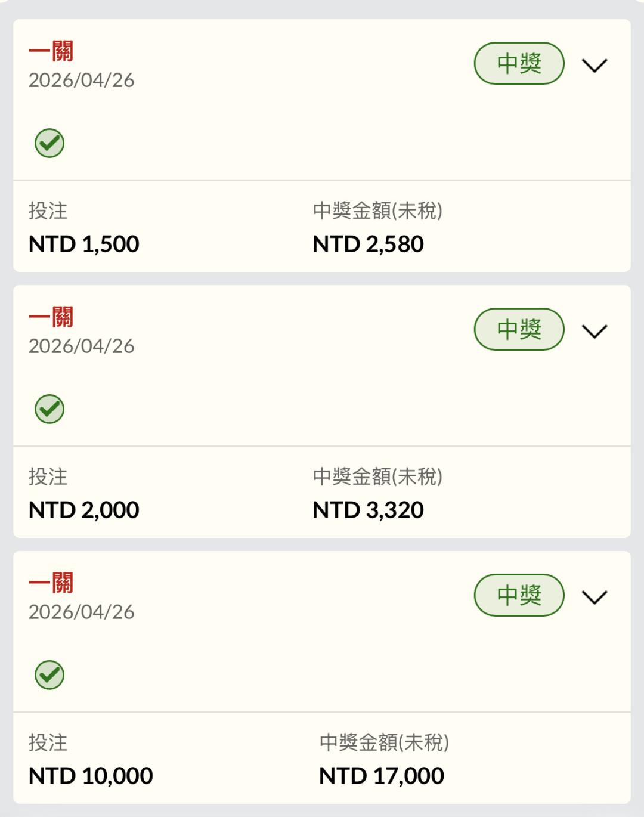Expand the card with NTD 1,500 bet
The width and height of the screenshot is (644, 817).
(x=594, y=65)
